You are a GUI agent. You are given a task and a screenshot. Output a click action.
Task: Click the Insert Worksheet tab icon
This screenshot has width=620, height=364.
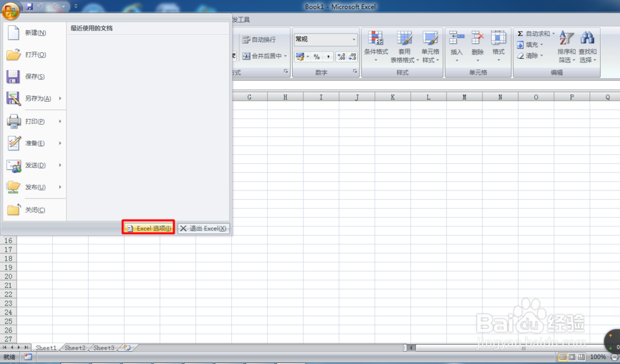tap(127, 348)
